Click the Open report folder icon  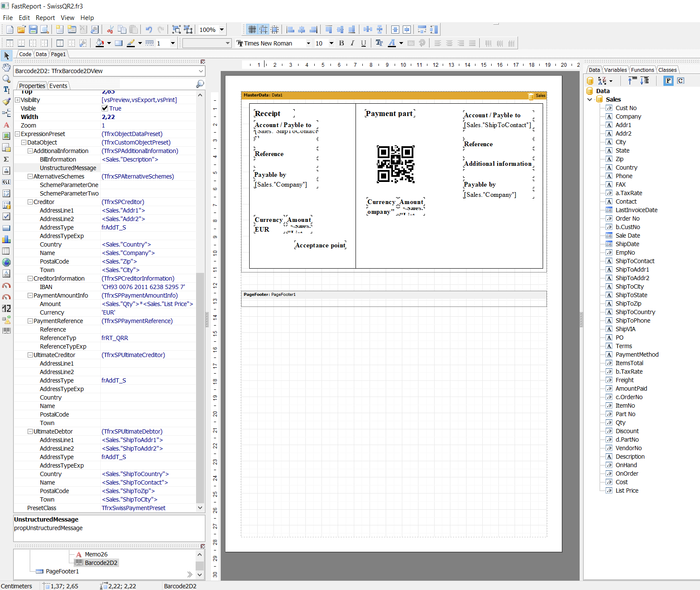pyautogui.click(x=21, y=29)
